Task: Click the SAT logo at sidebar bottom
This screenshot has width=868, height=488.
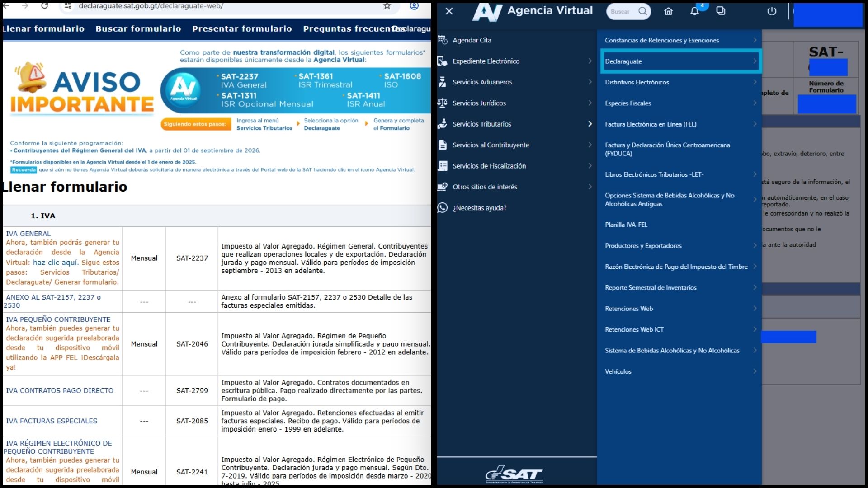Action: [x=514, y=474]
